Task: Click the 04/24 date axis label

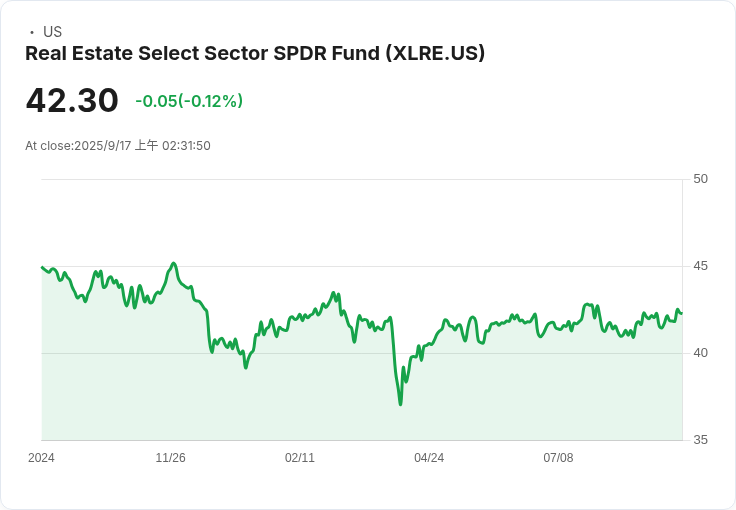Action: click(x=429, y=458)
